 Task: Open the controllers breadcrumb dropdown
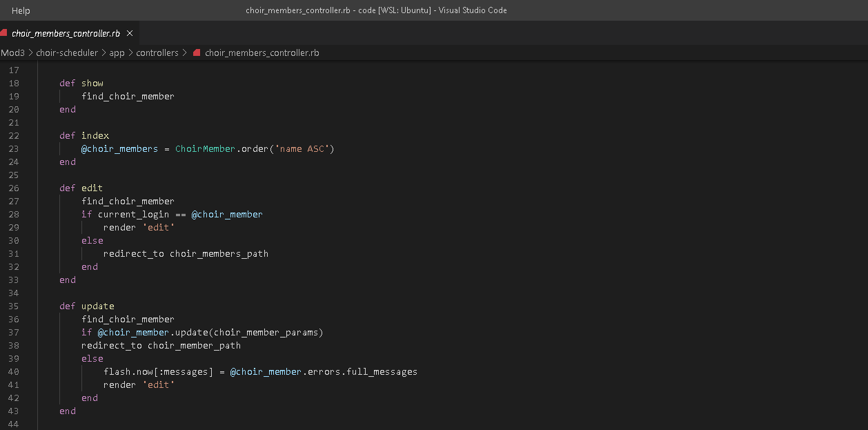point(157,52)
